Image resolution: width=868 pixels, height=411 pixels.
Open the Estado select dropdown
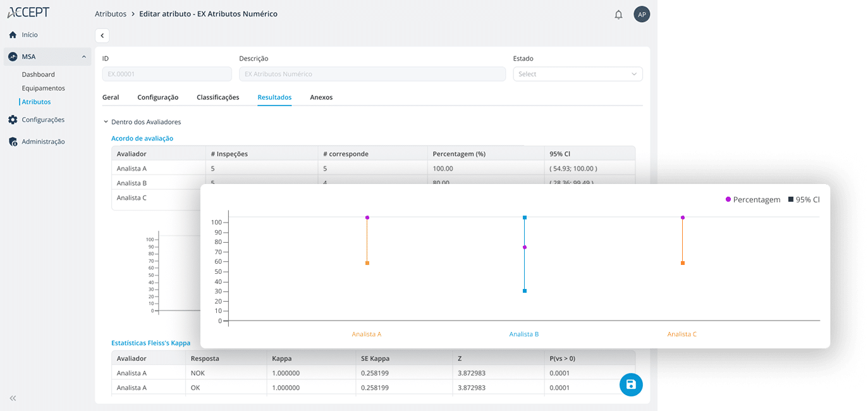pyautogui.click(x=577, y=74)
